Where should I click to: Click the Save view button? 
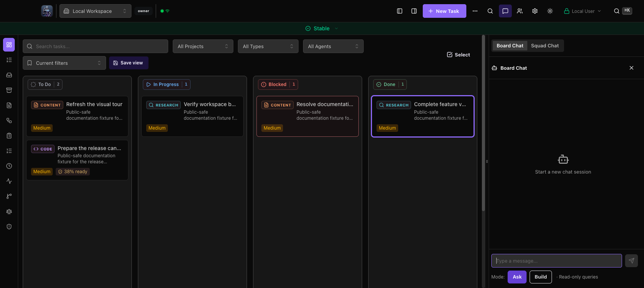(129, 63)
